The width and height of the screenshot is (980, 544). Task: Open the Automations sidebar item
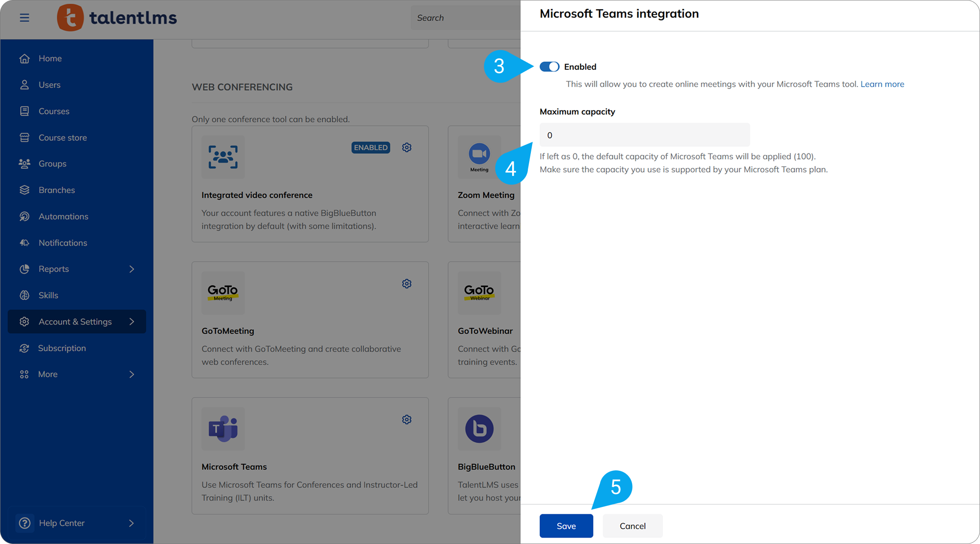click(x=63, y=216)
